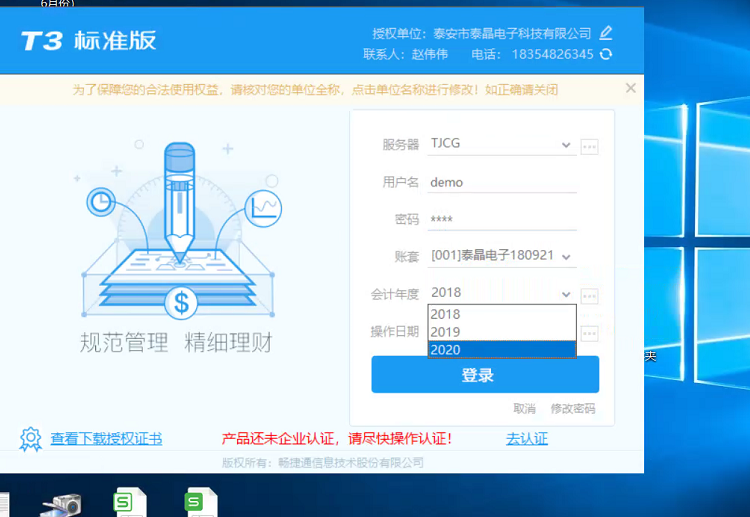Click the 密码 password field
The image size is (750, 517).
[x=502, y=220]
